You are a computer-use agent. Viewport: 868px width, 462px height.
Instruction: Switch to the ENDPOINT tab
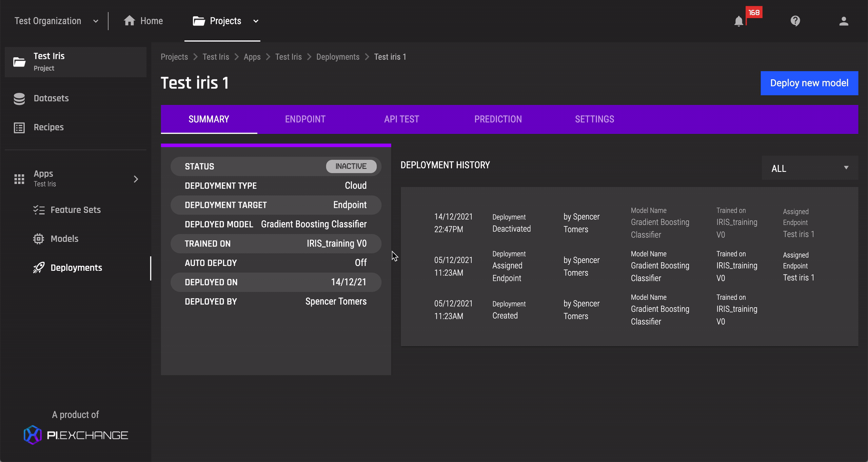click(x=305, y=119)
